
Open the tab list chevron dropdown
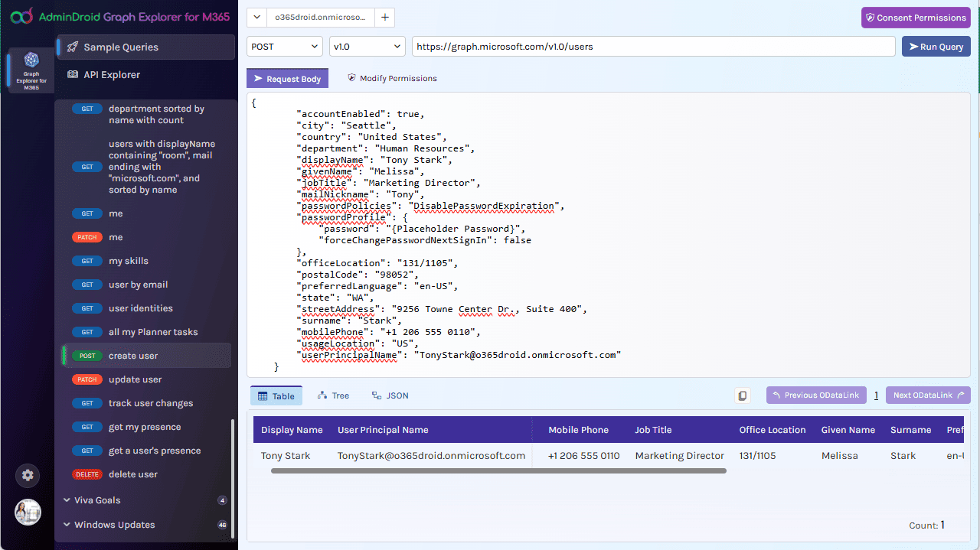(x=256, y=17)
